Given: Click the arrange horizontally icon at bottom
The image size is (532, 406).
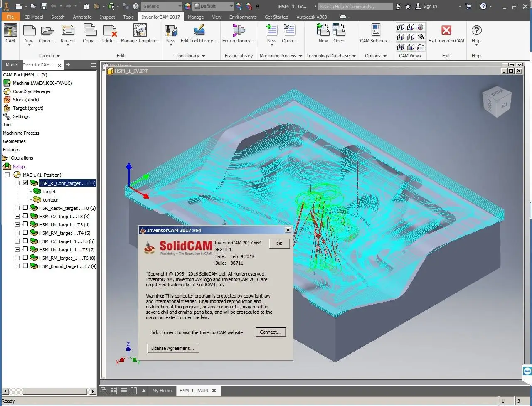Looking at the screenshot, I should [123, 391].
